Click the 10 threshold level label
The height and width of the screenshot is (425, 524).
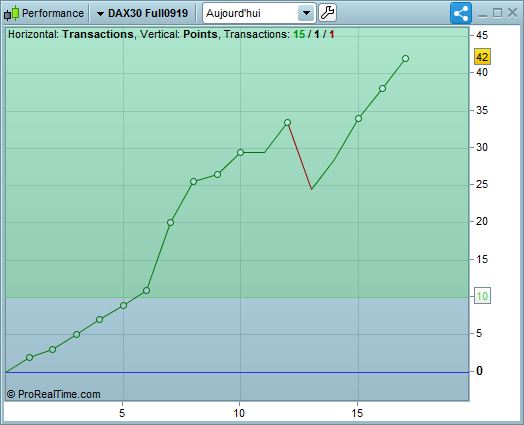point(482,296)
